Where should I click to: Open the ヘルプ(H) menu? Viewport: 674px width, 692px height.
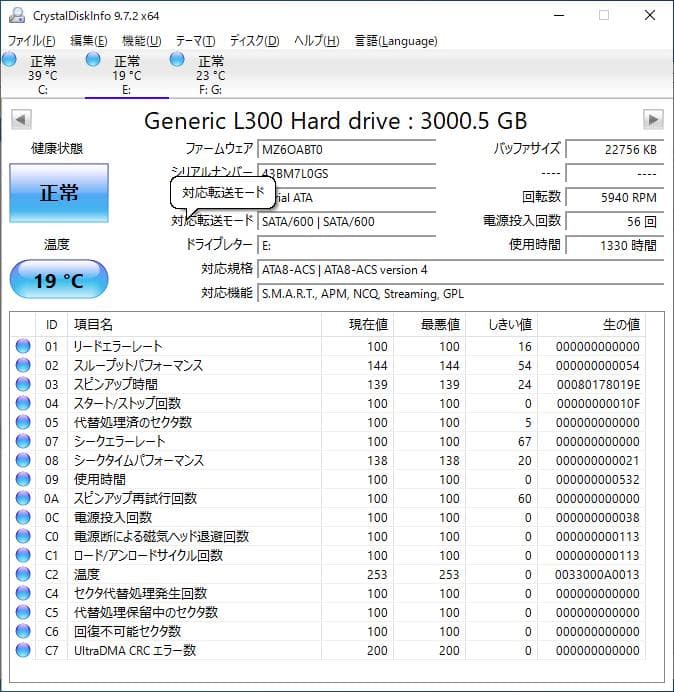click(x=316, y=41)
